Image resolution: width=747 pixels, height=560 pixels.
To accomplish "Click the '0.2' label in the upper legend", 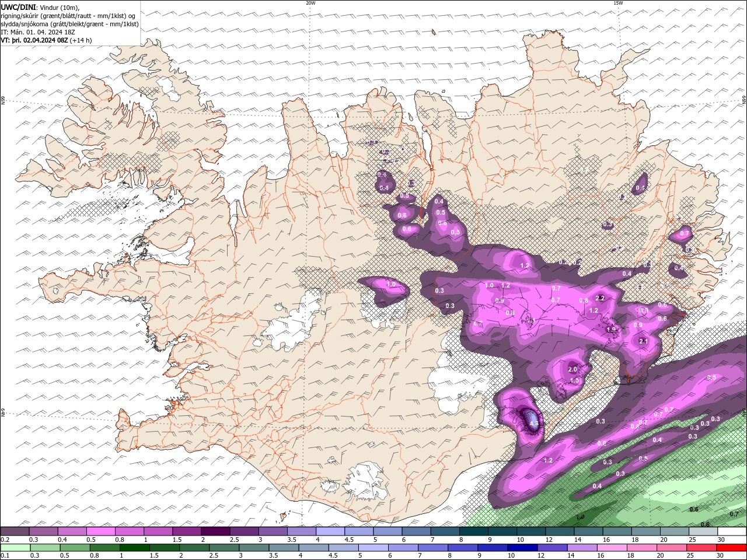I will 5,540.
